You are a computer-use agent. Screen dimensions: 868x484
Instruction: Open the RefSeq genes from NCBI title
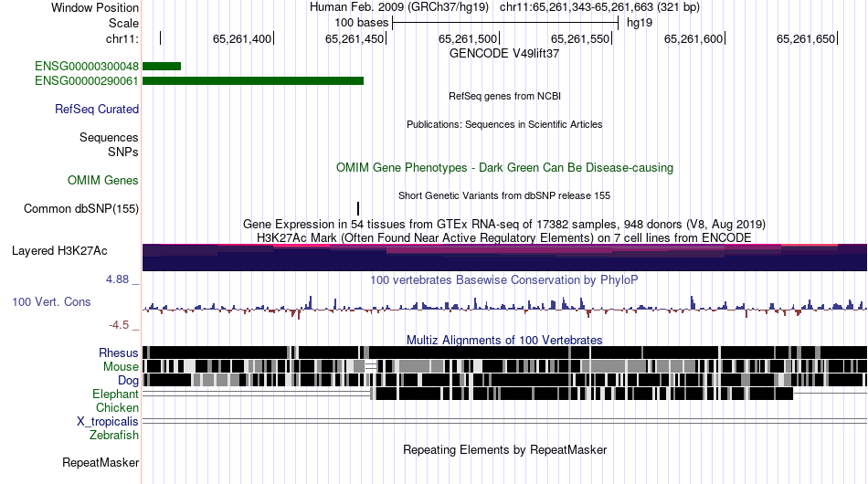tap(505, 96)
